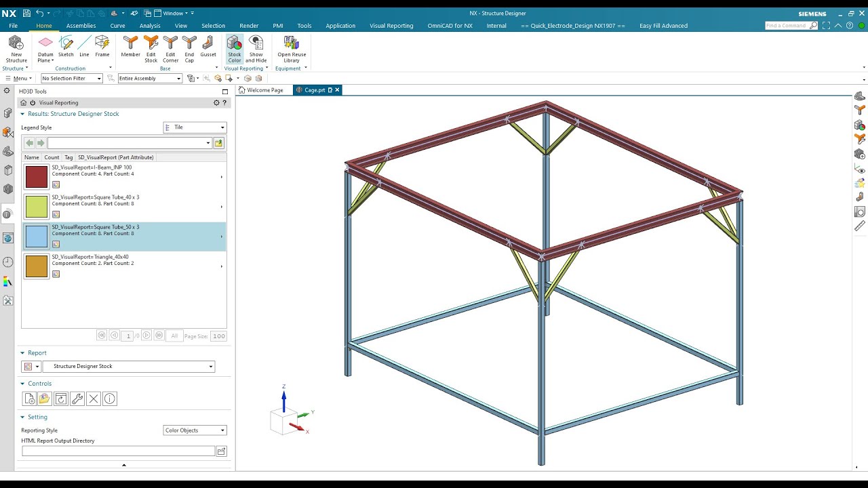This screenshot has height=488, width=868.
Task: Open Show and Hide
Action: point(256,49)
